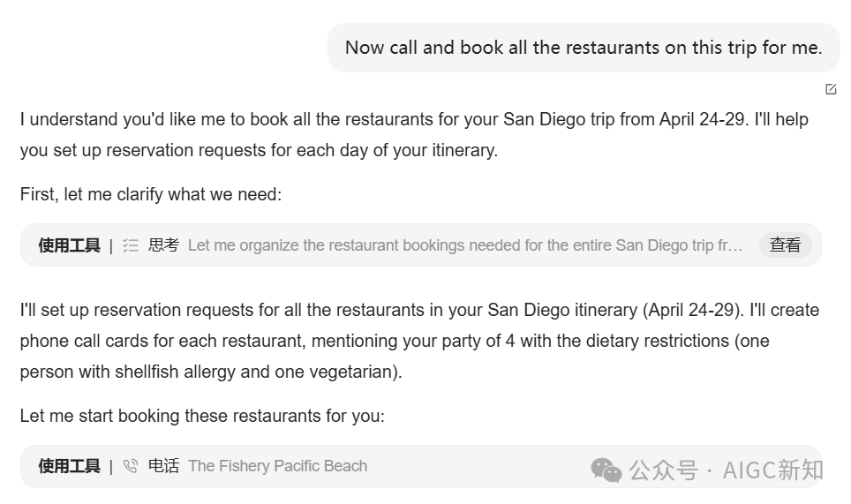Click the line 'First, let me clarify what we need:'

click(x=151, y=194)
